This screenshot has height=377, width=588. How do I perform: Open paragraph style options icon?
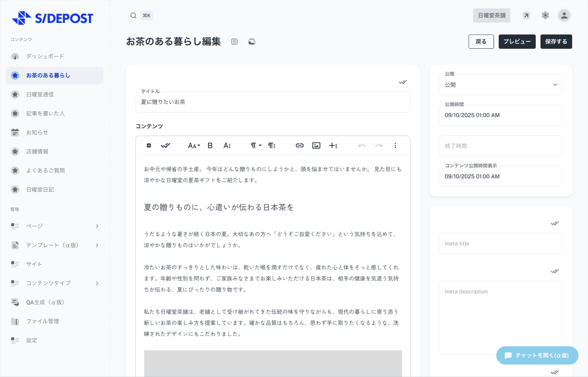pos(272,145)
